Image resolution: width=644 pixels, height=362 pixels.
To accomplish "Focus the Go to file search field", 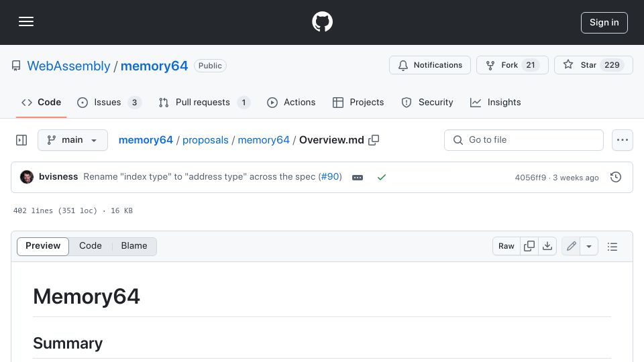I will 524,140.
